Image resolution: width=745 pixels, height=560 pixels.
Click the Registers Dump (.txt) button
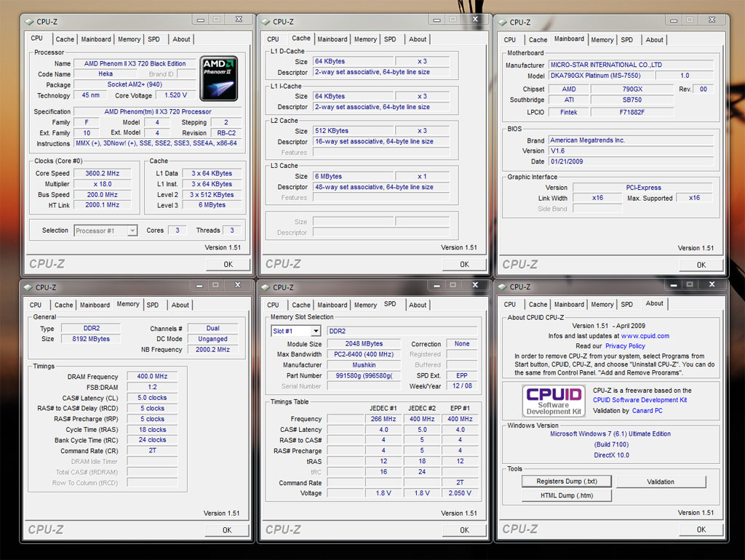tap(566, 481)
